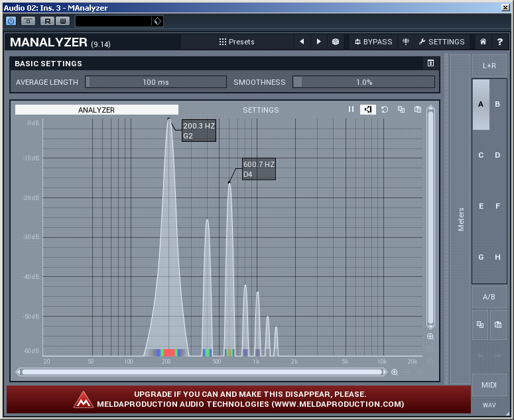Adjust the AVERAGE LENGTH slider

(156, 82)
